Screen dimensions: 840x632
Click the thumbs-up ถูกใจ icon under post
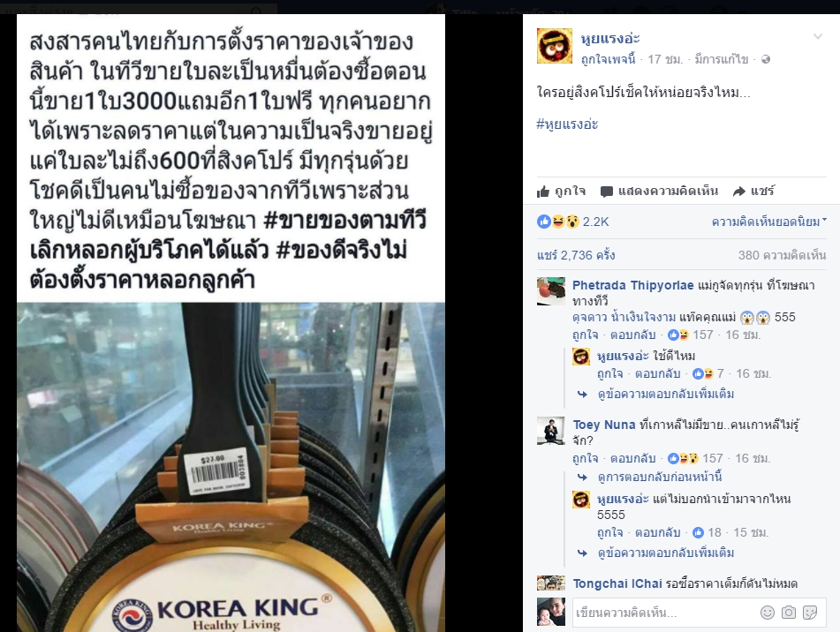(x=543, y=192)
